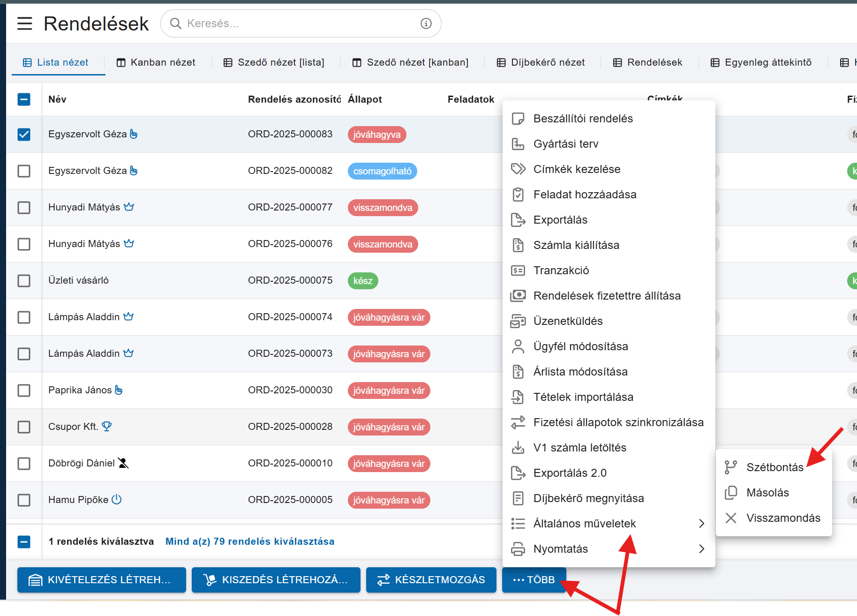The height and width of the screenshot is (616, 857).
Task: Expand the Nyomtatás submenu arrow
Action: pyautogui.click(x=701, y=549)
